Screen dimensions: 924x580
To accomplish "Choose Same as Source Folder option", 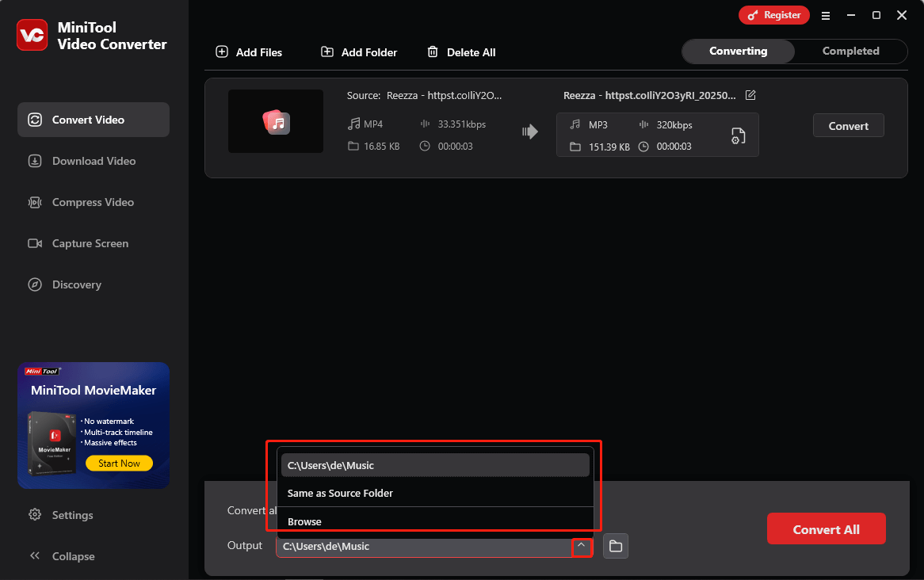I will click(x=435, y=494).
